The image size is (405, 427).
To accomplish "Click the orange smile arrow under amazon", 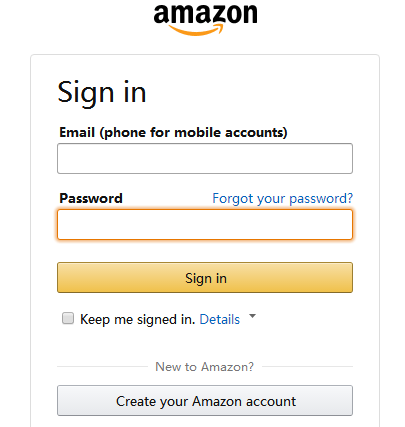I will click(196, 30).
